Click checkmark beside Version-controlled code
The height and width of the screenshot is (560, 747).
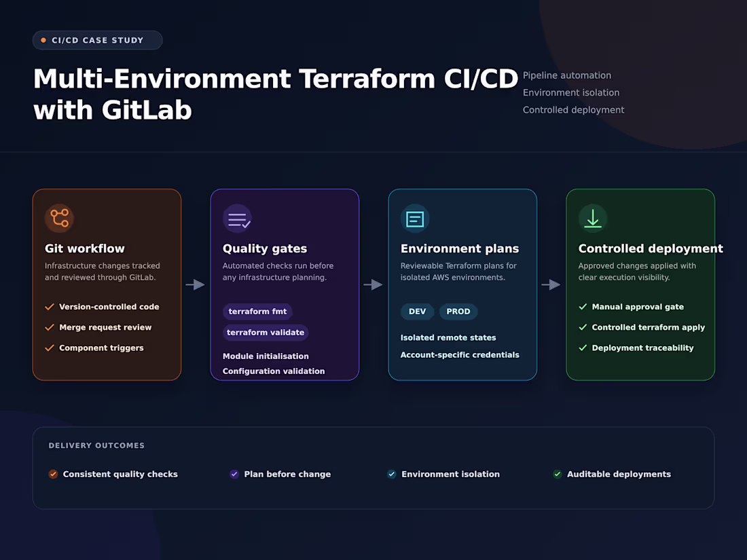(50, 307)
